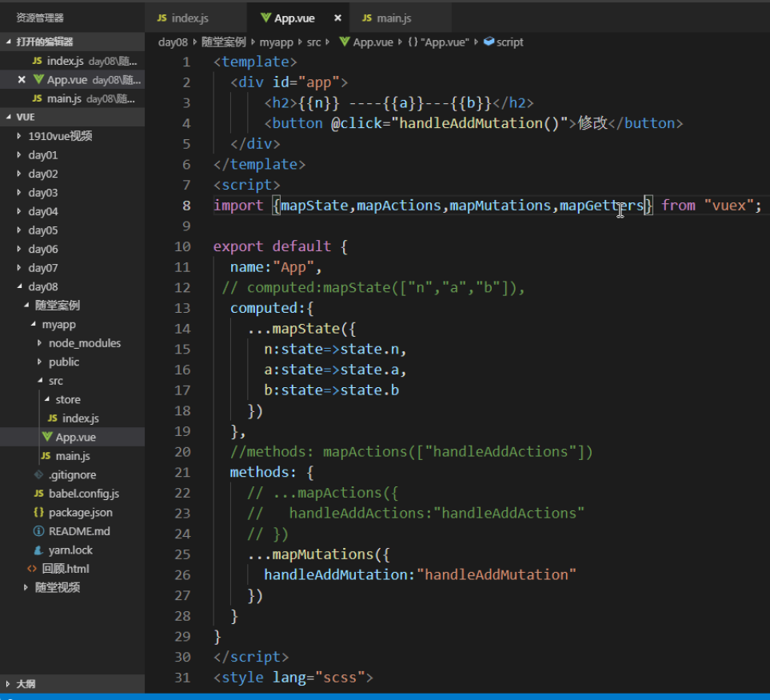Click the JS icon on index.js tab
770x700 pixels.
pos(162,18)
